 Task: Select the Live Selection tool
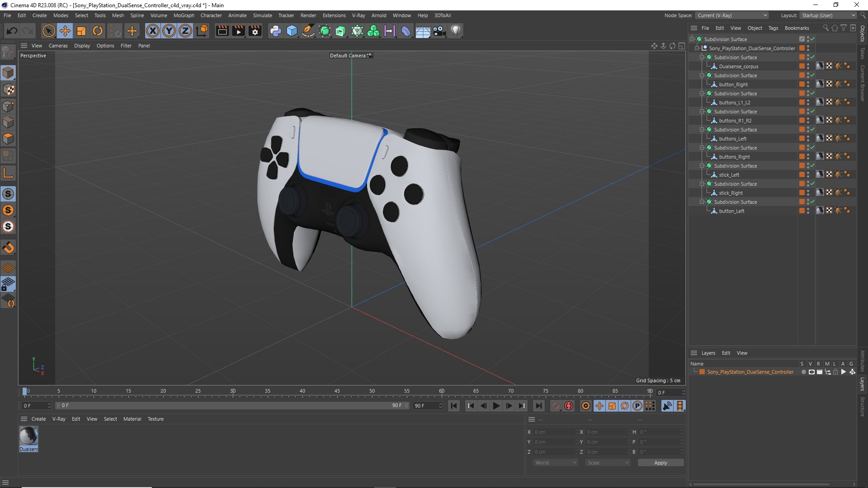click(x=48, y=31)
